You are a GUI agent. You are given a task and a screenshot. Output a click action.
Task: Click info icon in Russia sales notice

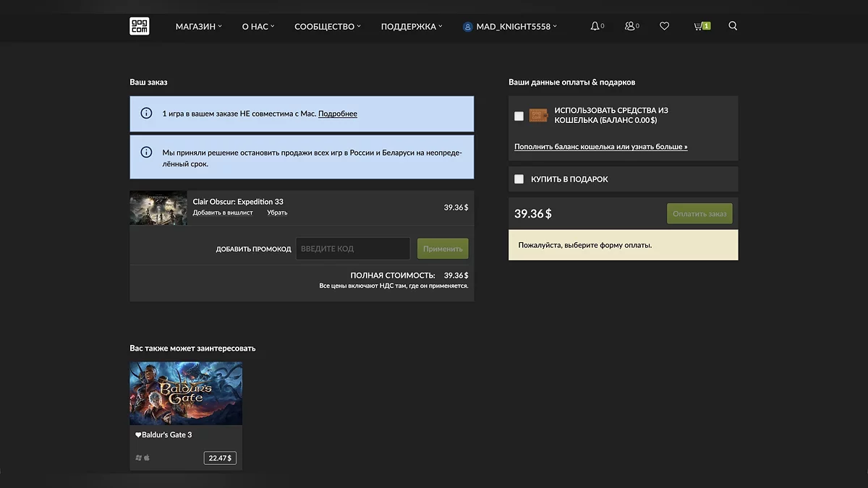pos(146,153)
